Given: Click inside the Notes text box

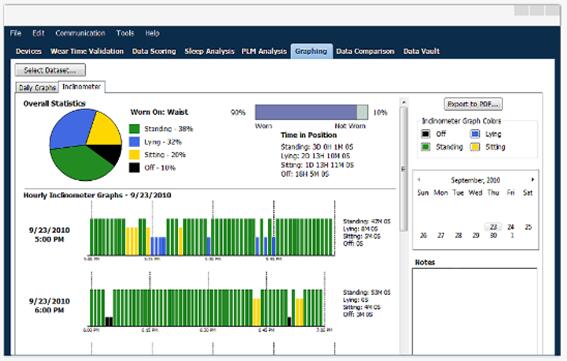Looking at the screenshot, I should [x=474, y=311].
